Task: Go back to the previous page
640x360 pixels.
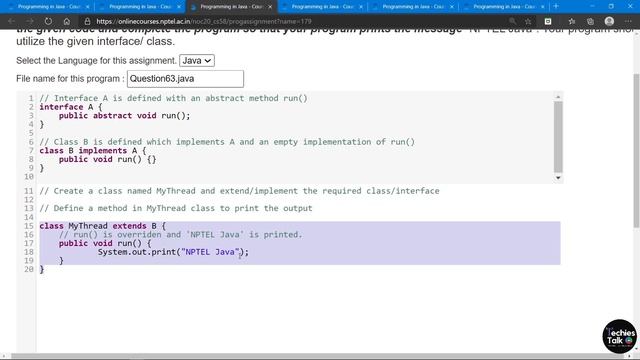Action: 11,21
